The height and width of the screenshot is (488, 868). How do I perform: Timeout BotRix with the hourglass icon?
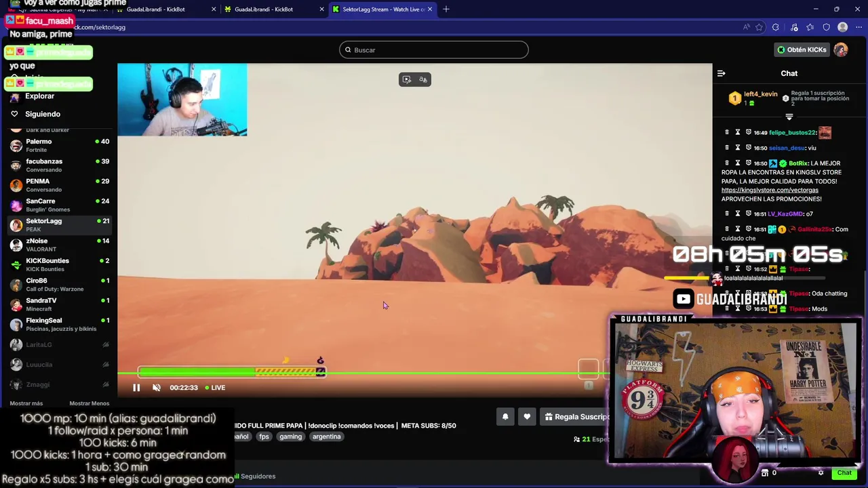click(x=738, y=163)
